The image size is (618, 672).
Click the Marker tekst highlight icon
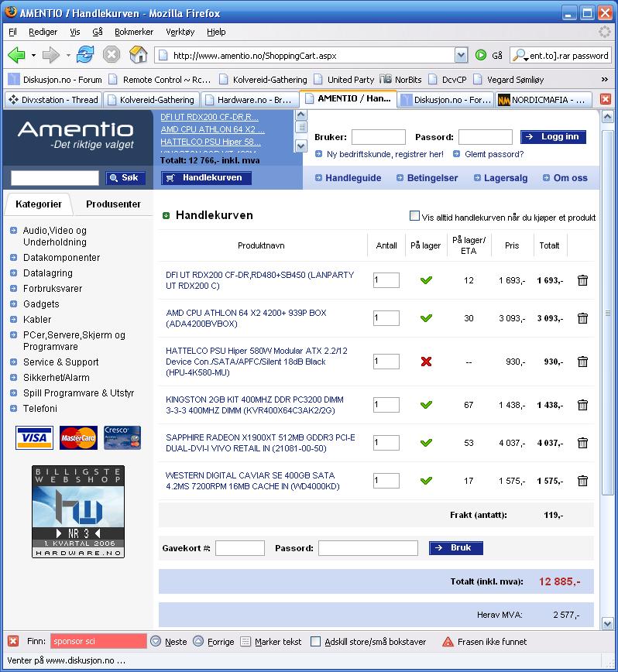(x=245, y=641)
